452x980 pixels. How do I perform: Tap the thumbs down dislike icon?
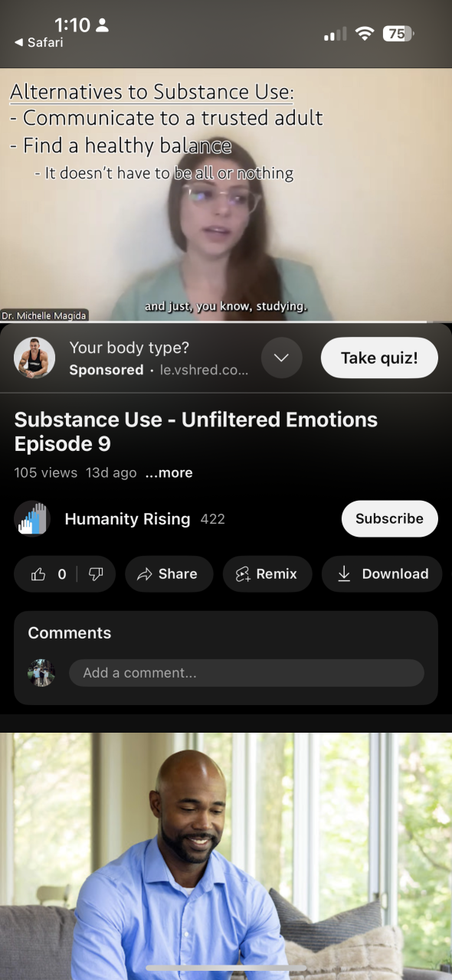96,574
